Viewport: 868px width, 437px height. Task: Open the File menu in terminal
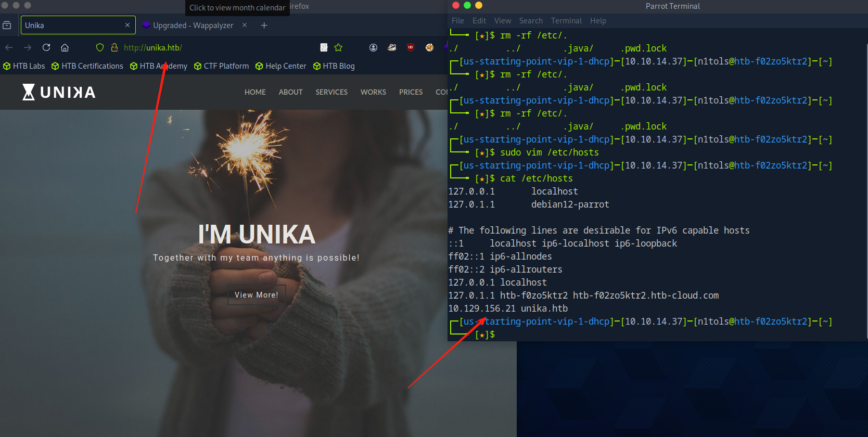[x=457, y=21]
